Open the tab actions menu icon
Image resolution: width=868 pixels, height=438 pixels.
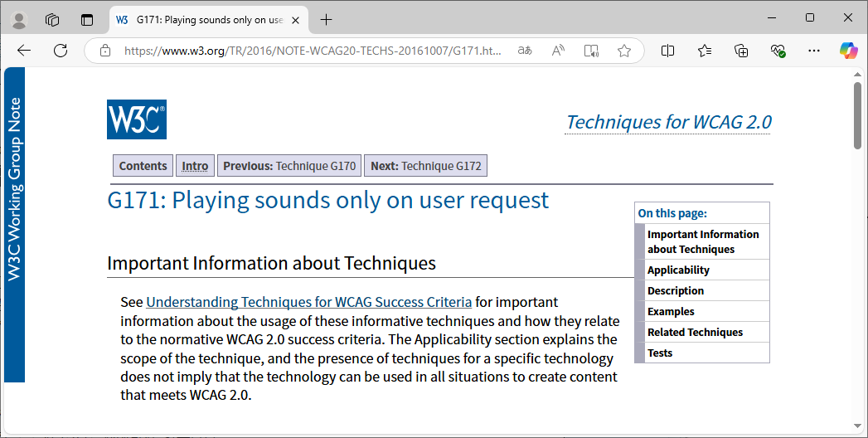click(x=87, y=20)
